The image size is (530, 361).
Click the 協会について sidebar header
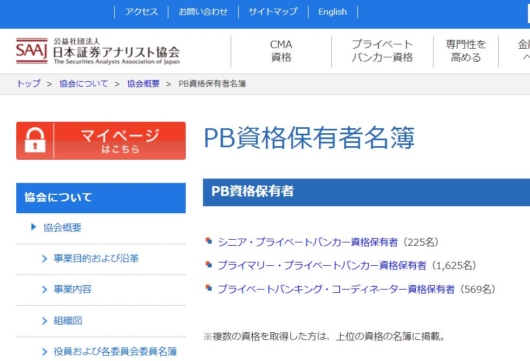coord(101,198)
